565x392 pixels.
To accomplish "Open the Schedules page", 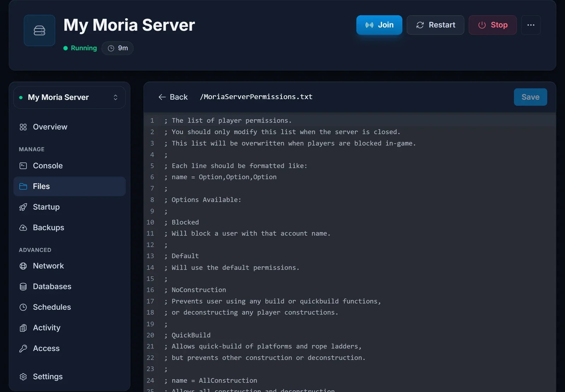I will [x=70, y=307].
